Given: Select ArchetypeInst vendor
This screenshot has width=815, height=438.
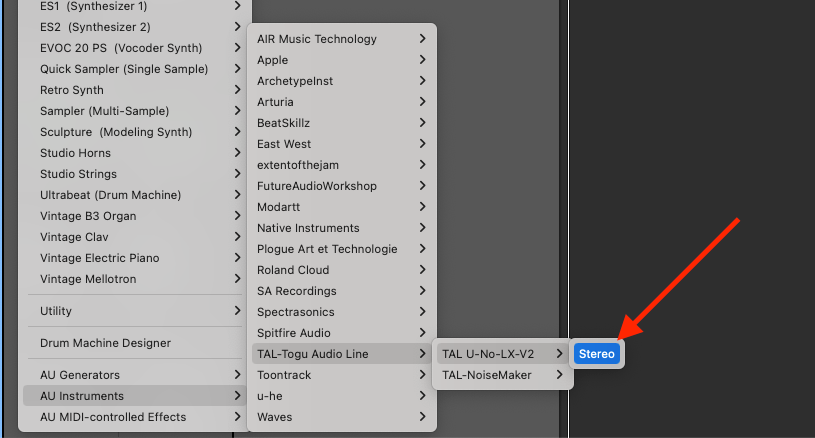Looking at the screenshot, I should tap(341, 81).
